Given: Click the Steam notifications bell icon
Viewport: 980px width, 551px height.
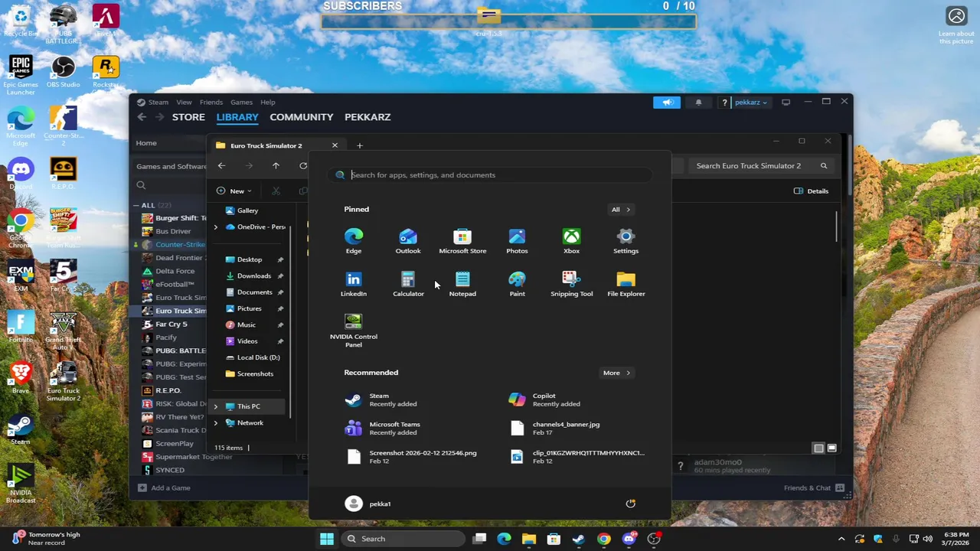Looking at the screenshot, I should [x=698, y=103].
